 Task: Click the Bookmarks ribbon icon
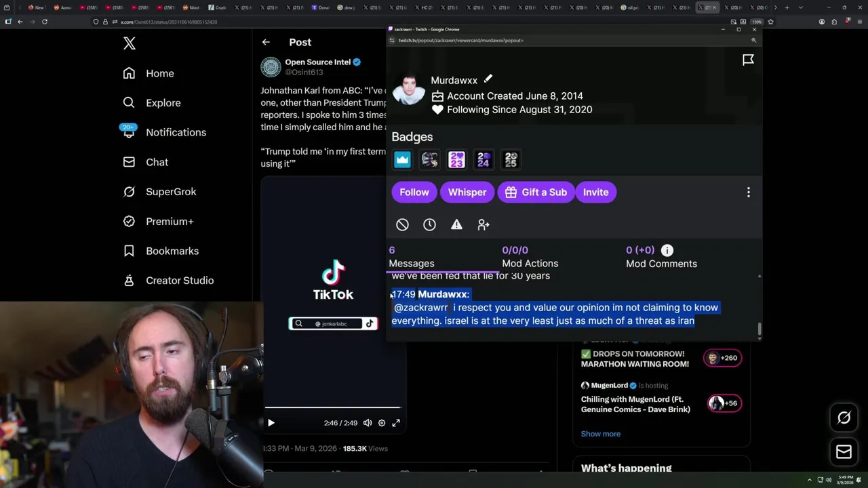click(x=129, y=251)
